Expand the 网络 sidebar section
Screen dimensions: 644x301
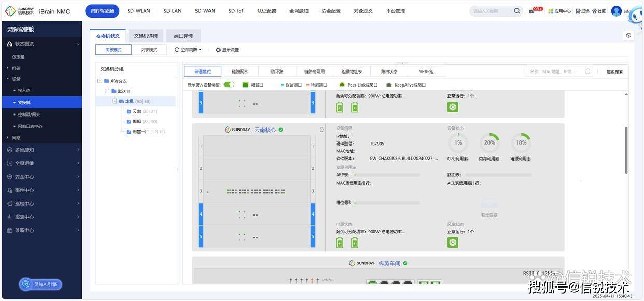click(x=8, y=138)
